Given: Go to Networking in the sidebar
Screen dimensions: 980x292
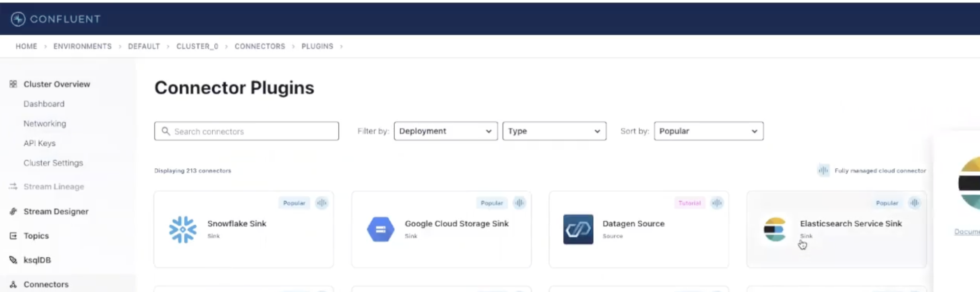Looking at the screenshot, I should pyautogui.click(x=45, y=124).
